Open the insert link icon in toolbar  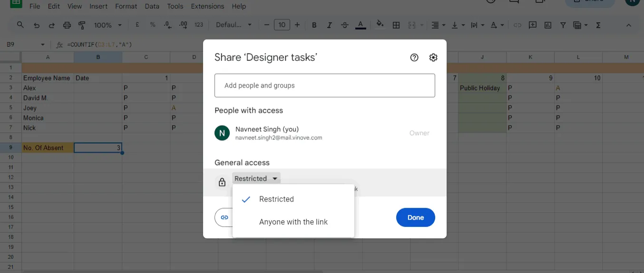tap(517, 25)
